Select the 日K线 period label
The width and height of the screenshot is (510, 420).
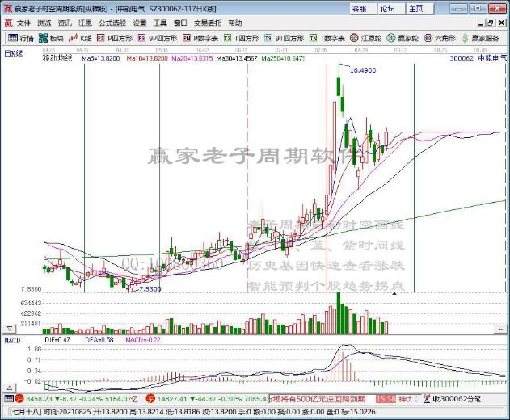point(13,53)
